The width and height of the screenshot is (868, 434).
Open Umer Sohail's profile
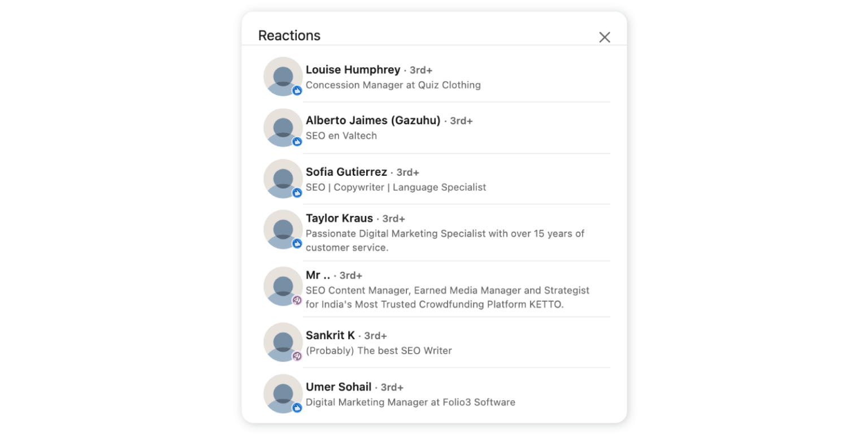click(338, 387)
